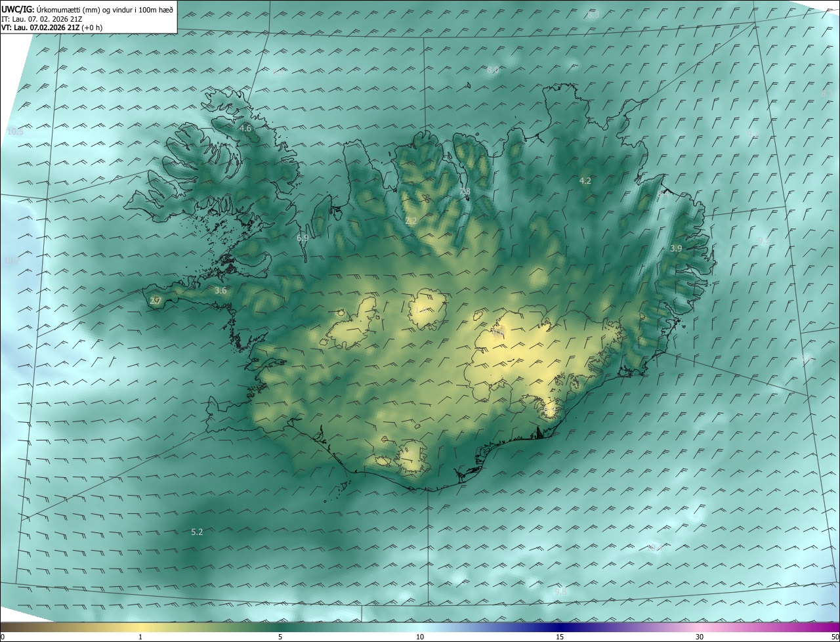
Task: Select the 4.2 value on the map
Action: pos(585,181)
